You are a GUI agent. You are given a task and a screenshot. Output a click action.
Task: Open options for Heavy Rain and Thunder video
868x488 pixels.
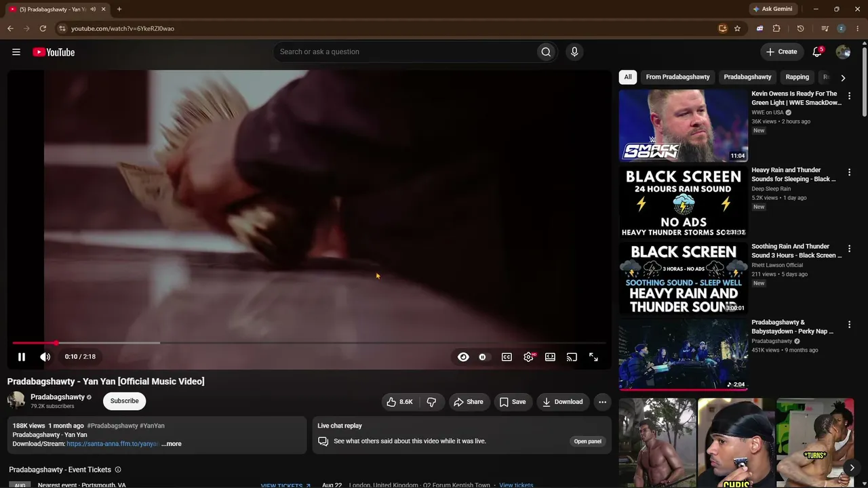849,173
